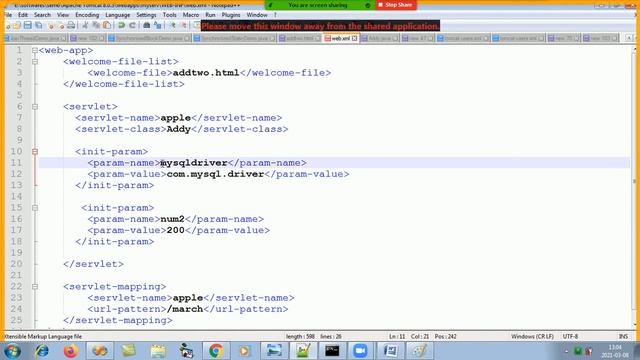The width and height of the screenshot is (640, 360).
Task: Open the Run menu
Action: coord(210,15)
